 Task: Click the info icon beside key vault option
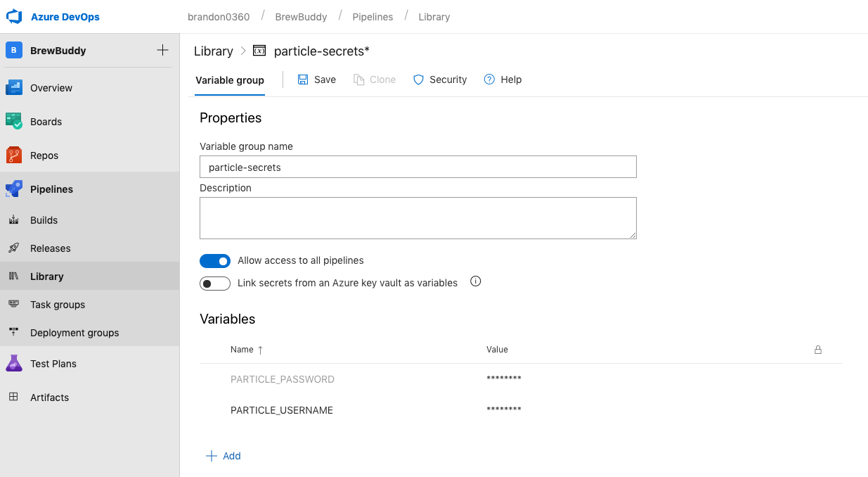pos(476,281)
